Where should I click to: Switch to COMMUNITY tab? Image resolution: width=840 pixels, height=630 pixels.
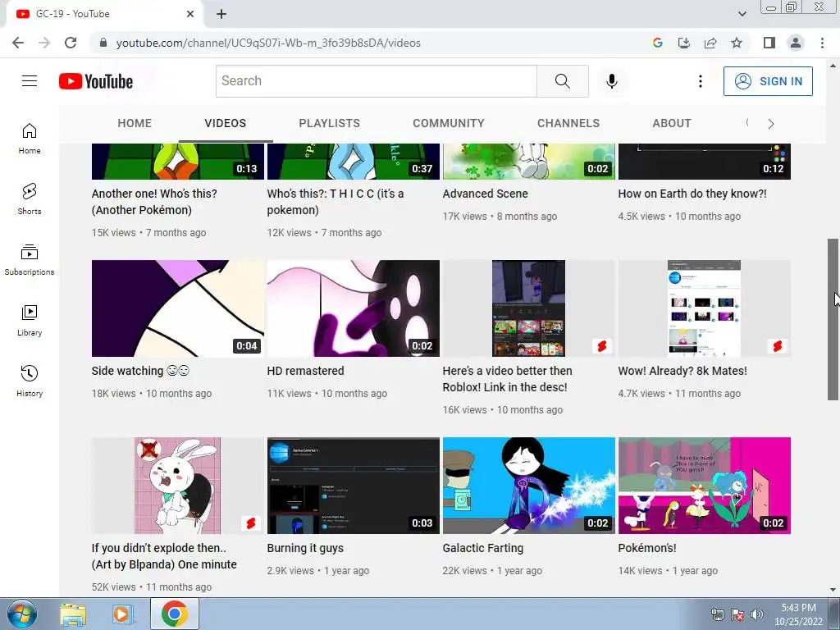click(449, 123)
